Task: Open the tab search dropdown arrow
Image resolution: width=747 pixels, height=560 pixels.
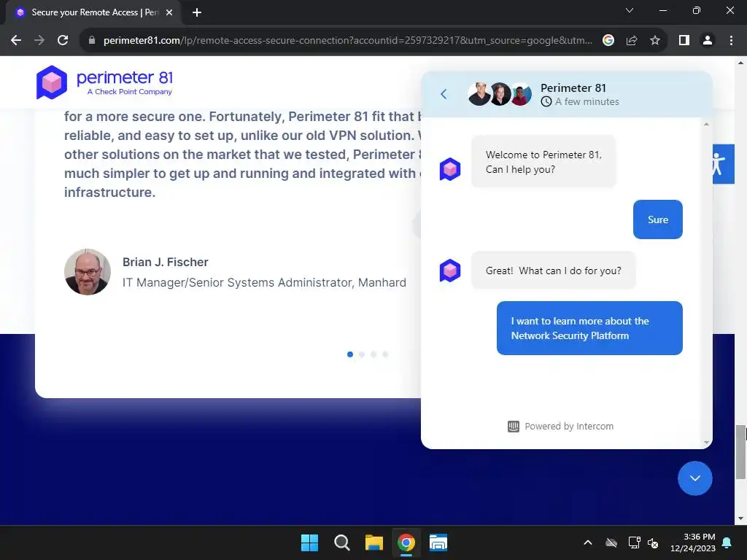Action: coord(630,10)
